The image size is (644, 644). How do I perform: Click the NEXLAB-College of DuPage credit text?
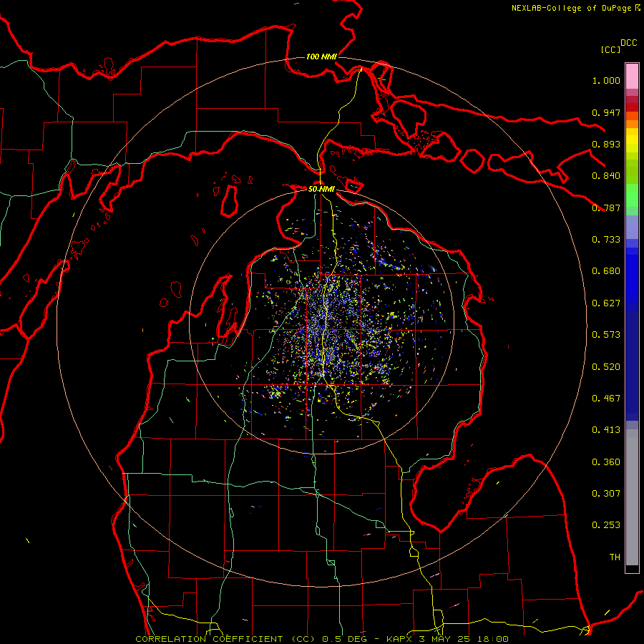576,8
